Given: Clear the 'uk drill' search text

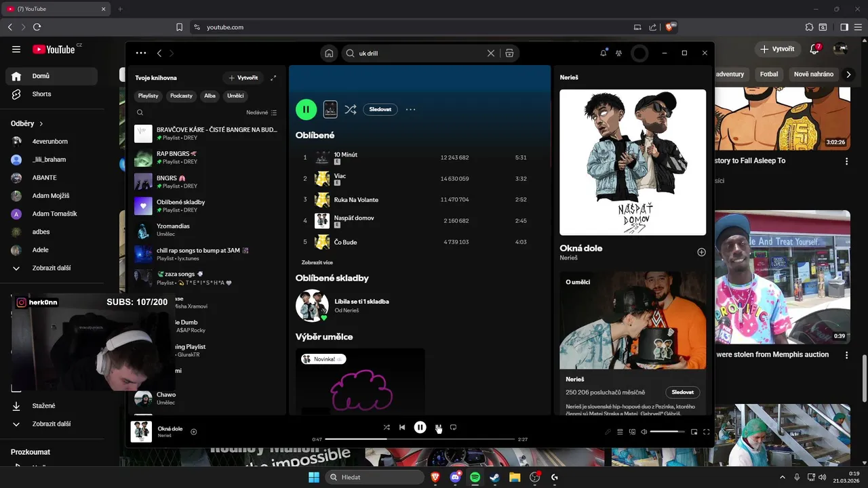Looking at the screenshot, I should pos(491,53).
